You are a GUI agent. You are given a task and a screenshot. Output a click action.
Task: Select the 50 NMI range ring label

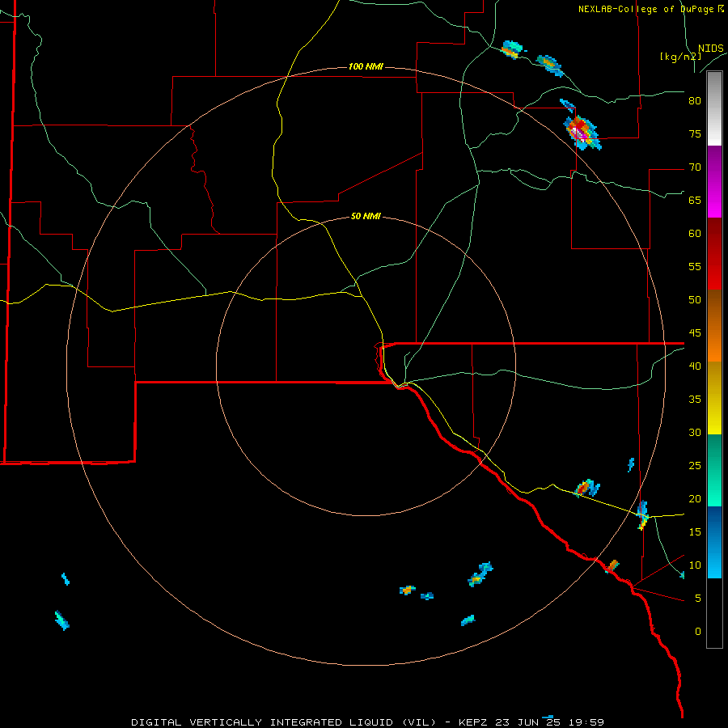[x=366, y=216]
